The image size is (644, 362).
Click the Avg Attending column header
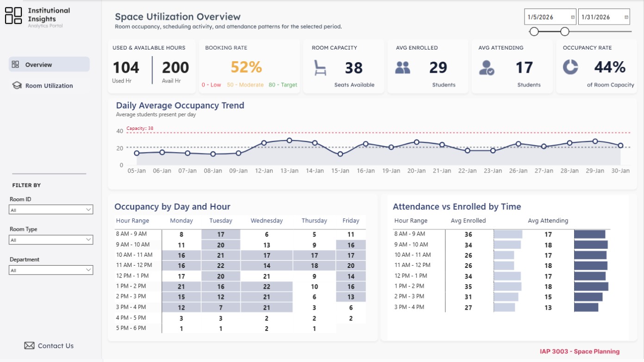[x=548, y=221]
